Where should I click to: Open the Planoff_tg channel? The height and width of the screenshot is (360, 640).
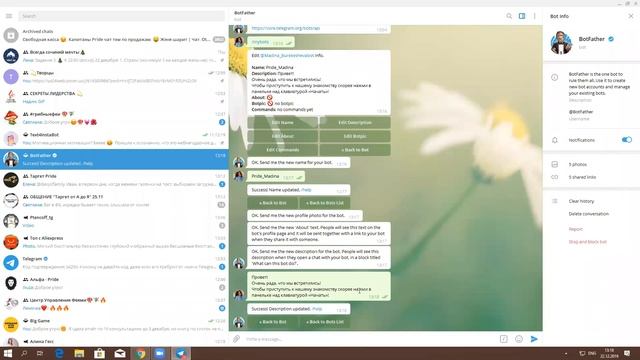tap(114, 221)
